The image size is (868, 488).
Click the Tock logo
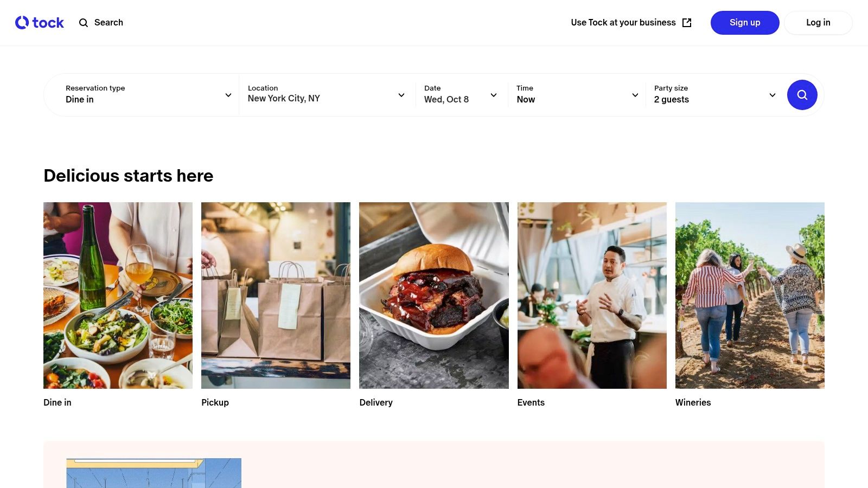pyautogui.click(x=40, y=23)
